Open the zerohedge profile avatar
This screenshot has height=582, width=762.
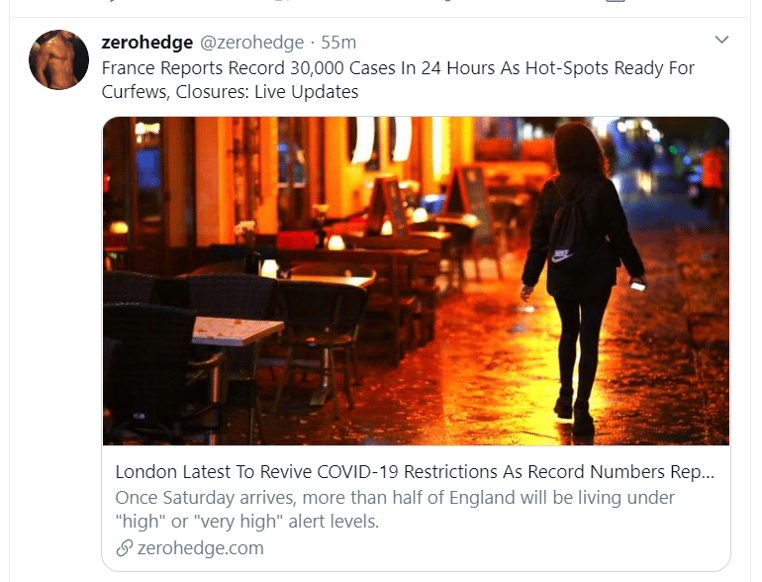pos(59,60)
